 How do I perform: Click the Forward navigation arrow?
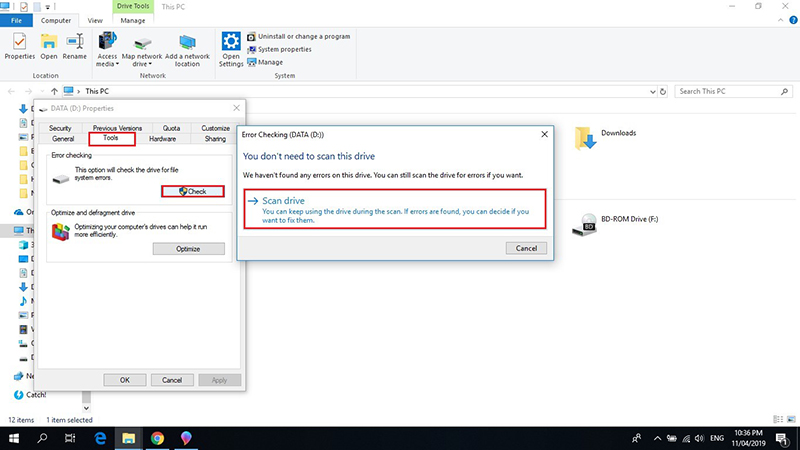click(x=28, y=91)
